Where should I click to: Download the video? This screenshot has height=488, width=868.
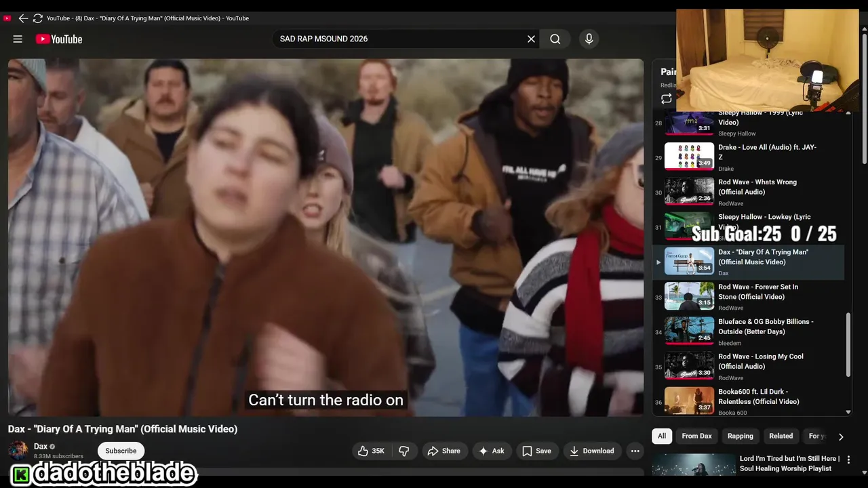pos(591,451)
